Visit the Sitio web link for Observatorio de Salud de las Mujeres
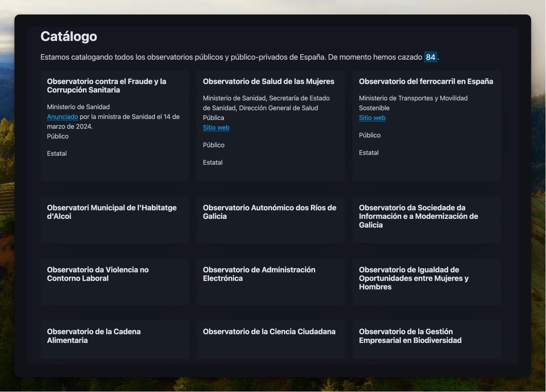Image resolution: width=546 pixels, height=392 pixels. 216,127
